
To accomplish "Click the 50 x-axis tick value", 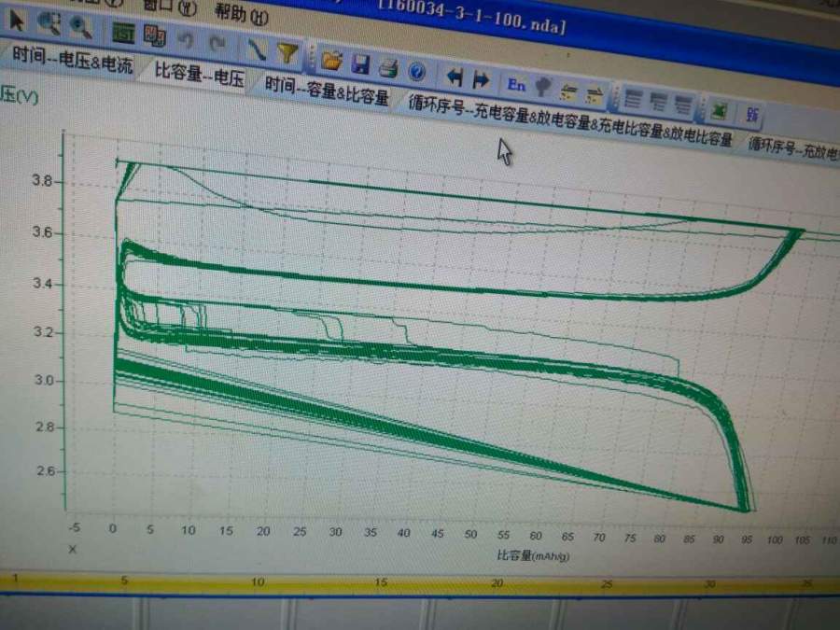I will 471,534.
